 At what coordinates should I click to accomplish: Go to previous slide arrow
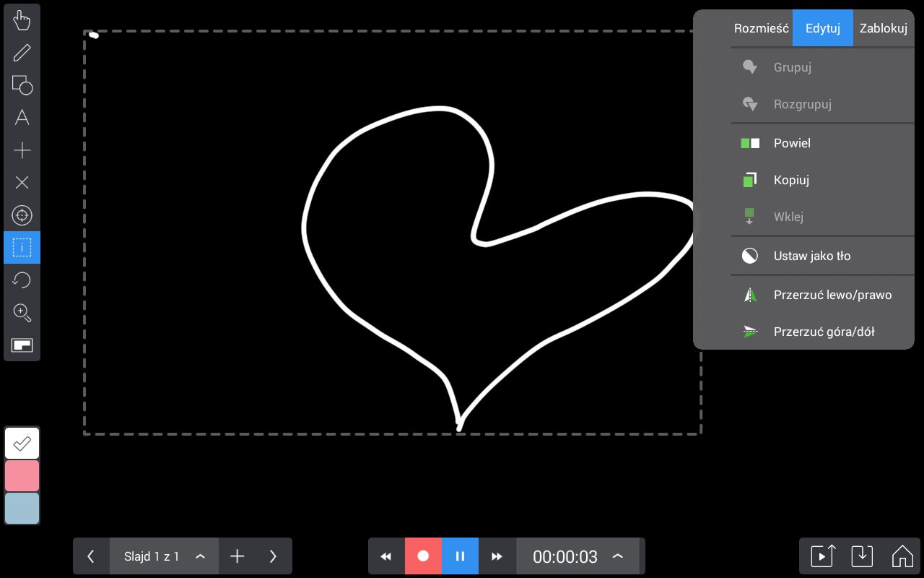pos(91,556)
